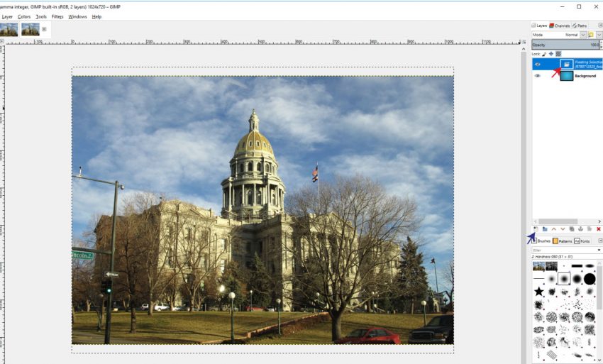Screen dimensions: 603x364
Task: Create a new layer group
Action: coord(545,229)
